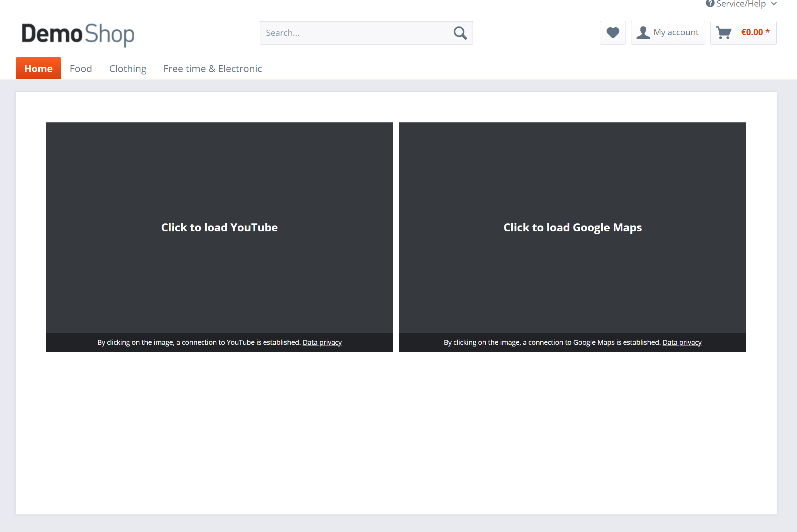Click the search magnifier icon
This screenshot has height=532, width=797.
click(460, 33)
